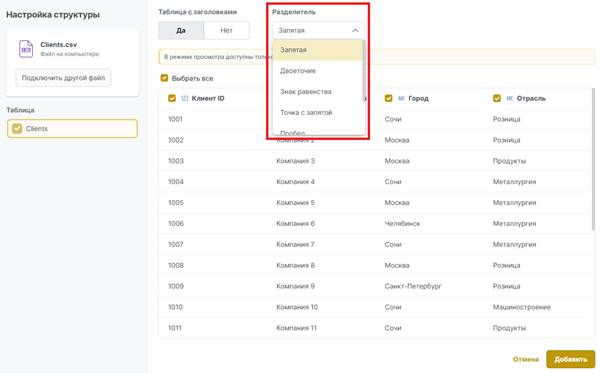Choose Точка с запятой separator option
601x373 pixels.
pyautogui.click(x=318, y=112)
